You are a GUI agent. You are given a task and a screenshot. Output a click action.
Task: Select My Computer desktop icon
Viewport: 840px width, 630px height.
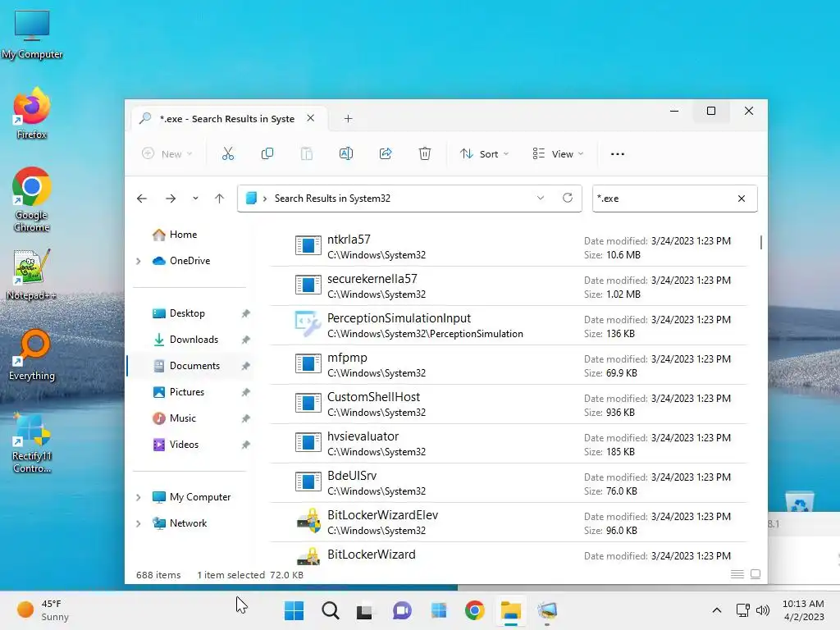click(x=32, y=34)
